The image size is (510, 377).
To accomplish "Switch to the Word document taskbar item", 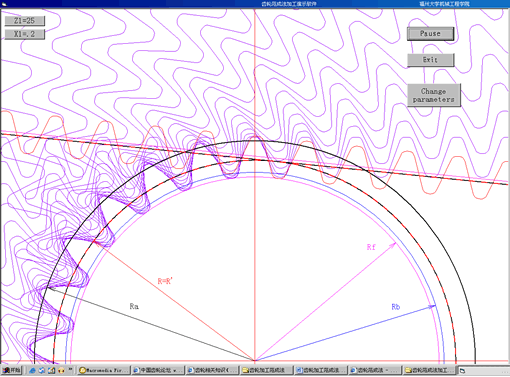I will (321, 370).
